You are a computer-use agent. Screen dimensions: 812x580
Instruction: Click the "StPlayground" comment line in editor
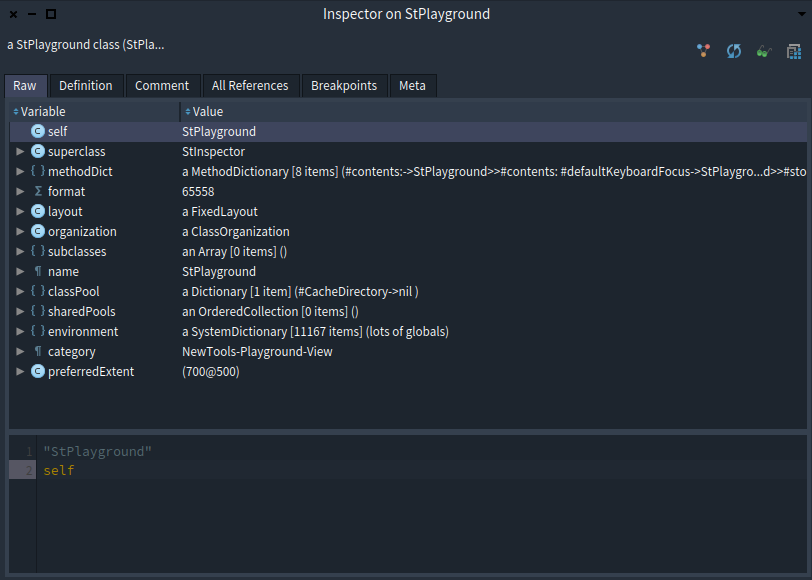pyautogui.click(x=97, y=452)
